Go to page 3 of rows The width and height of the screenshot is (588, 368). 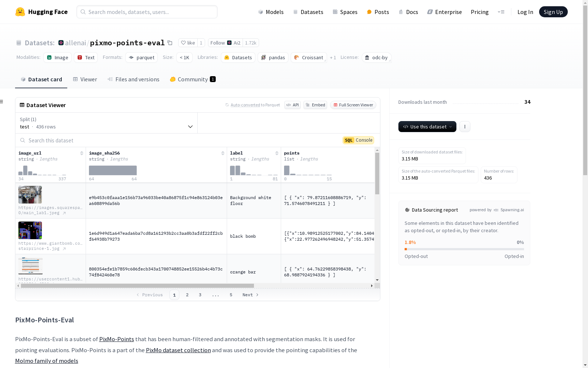pyautogui.click(x=200, y=295)
